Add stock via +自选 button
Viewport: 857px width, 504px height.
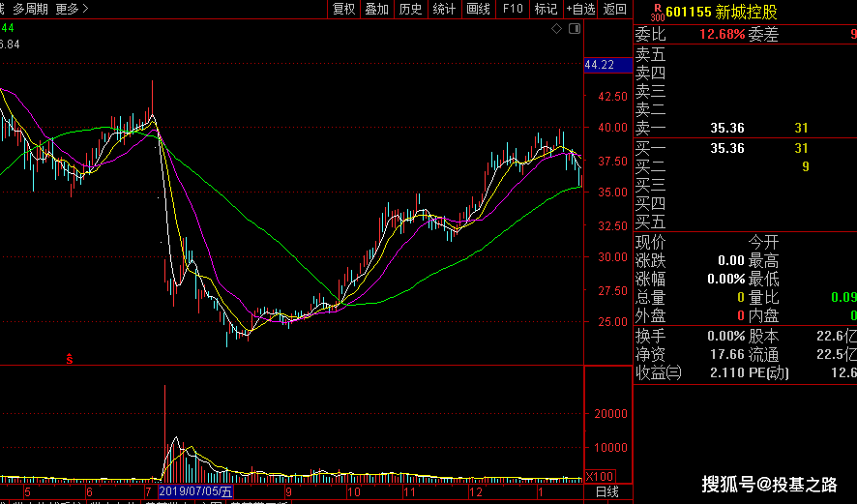coord(580,9)
